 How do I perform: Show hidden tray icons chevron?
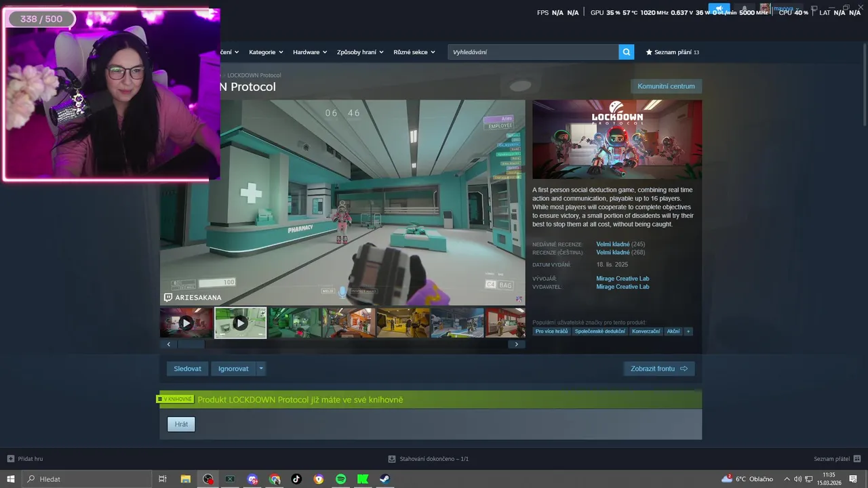pyautogui.click(x=787, y=479)
